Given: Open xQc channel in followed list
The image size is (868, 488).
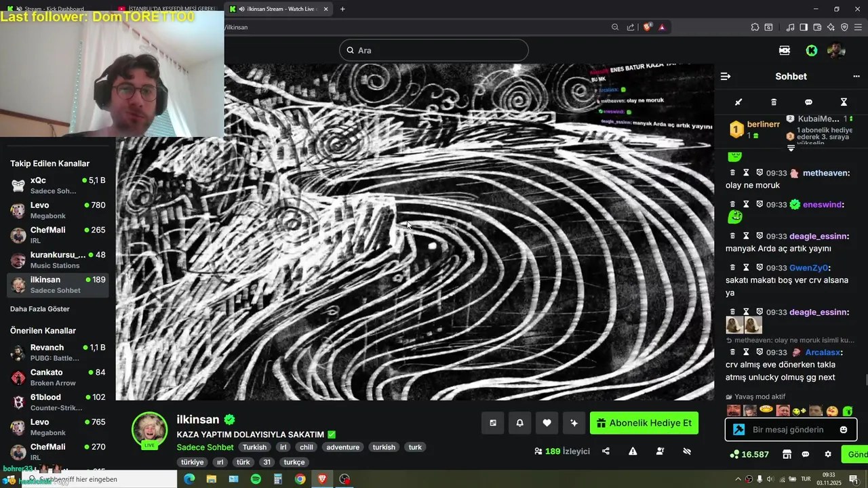Looking at the screenshot, I should pos(58,186).
